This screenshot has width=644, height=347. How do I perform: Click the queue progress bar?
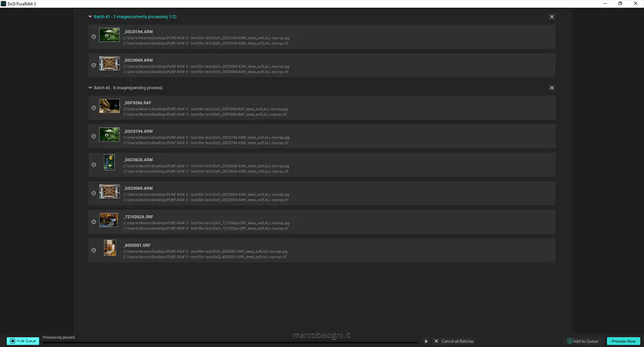[x=230, y=342]
